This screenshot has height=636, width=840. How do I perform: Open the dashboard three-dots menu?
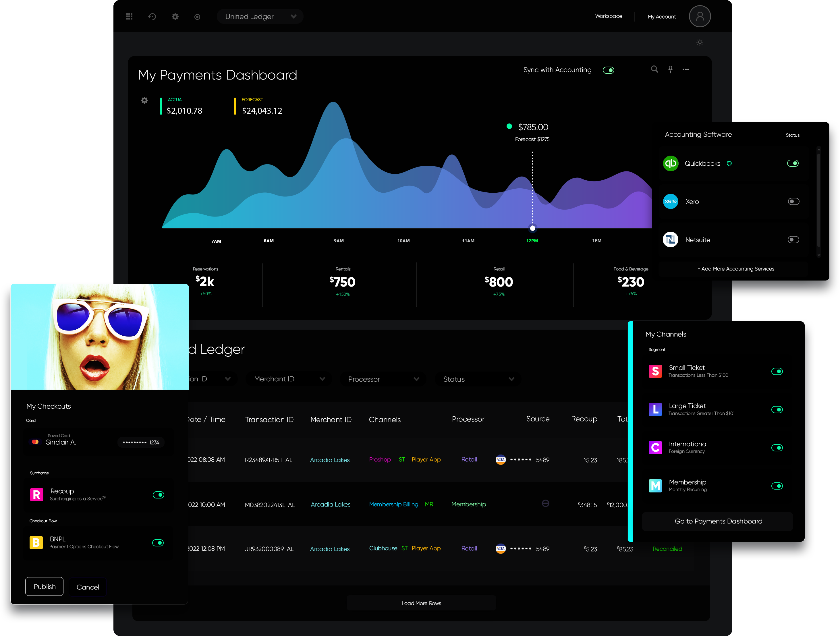point(685,69)
